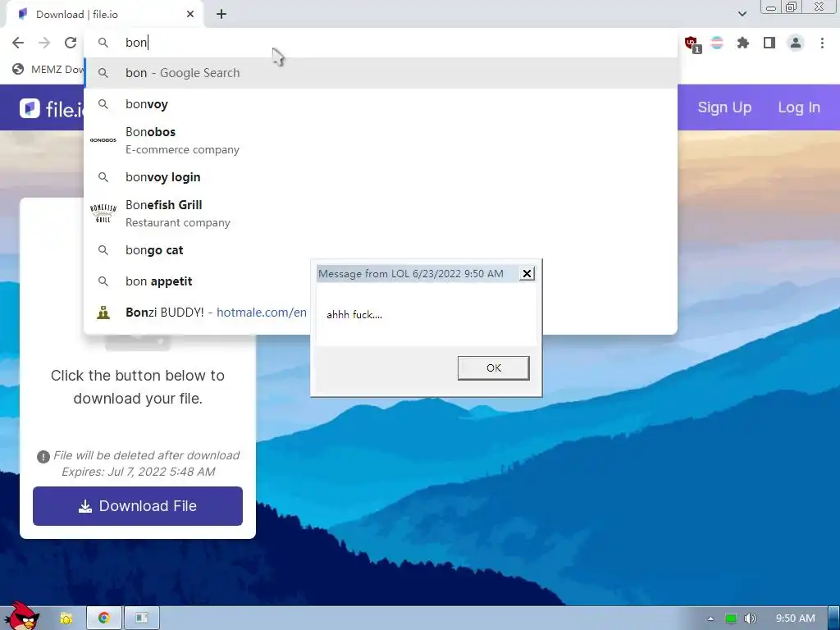Screen dimensions: 840x630
Task: Toggle the browser side panel icon
Action: coord(769,43)
